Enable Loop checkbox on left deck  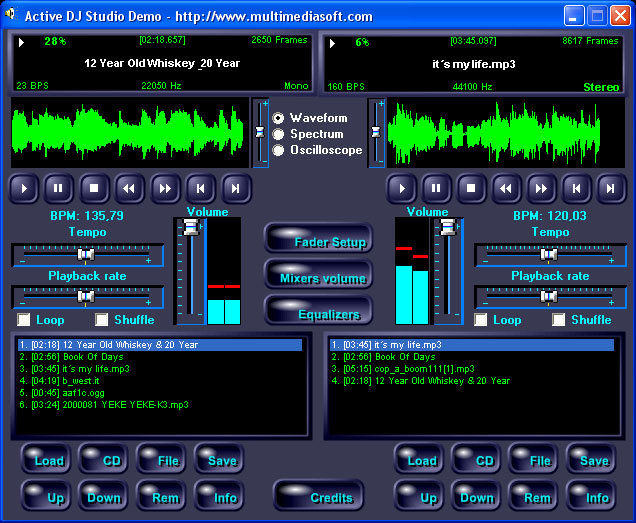coord(24,320)
